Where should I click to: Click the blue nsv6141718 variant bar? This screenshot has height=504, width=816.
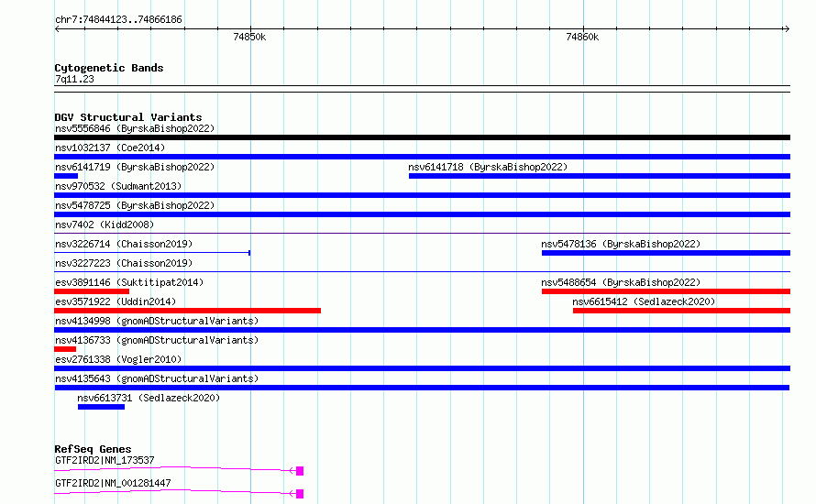600,176
